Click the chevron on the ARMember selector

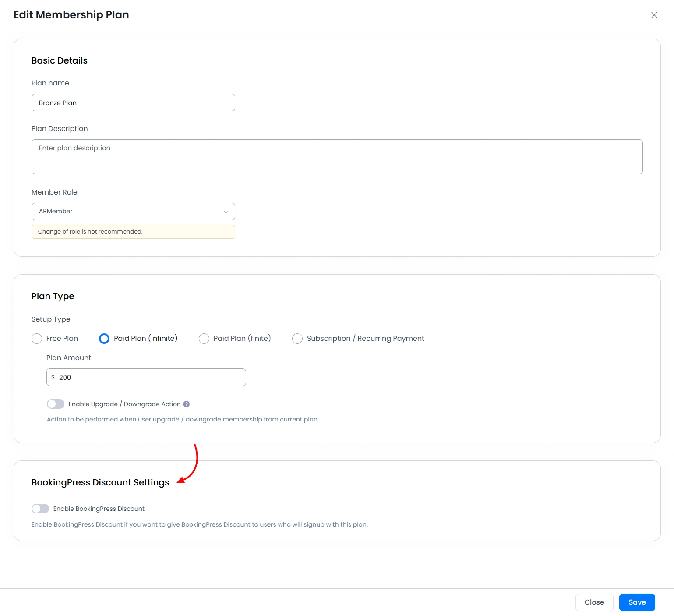click(x=226, y=212)
